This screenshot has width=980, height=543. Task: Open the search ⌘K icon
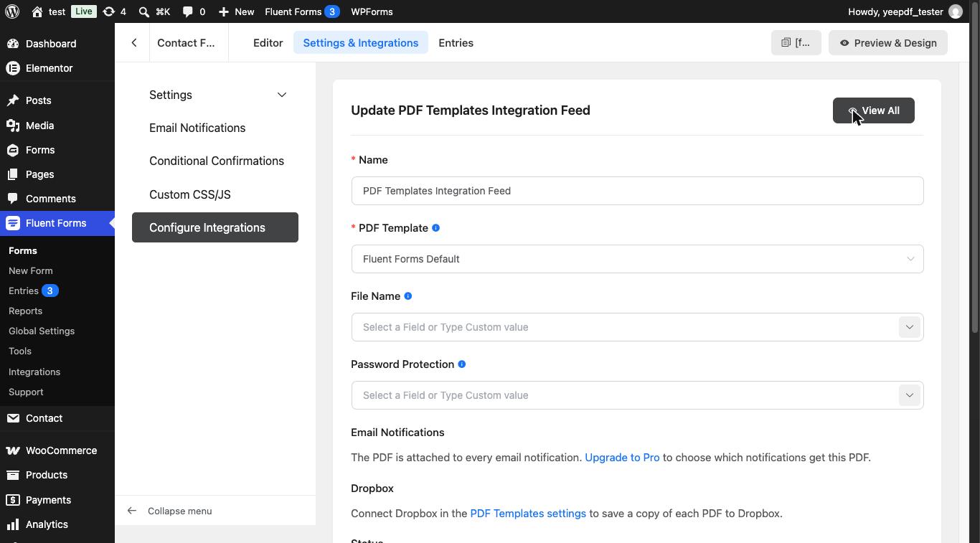144,11
